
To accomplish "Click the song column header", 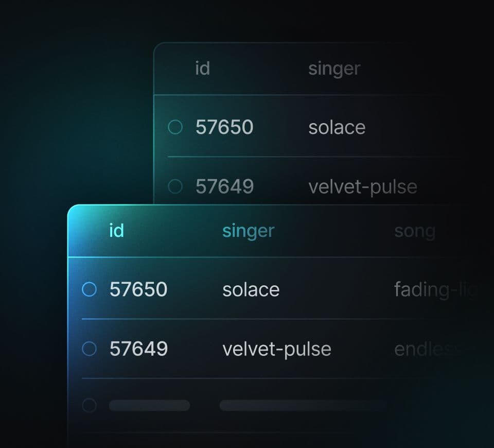I will [x=415, y=231].
